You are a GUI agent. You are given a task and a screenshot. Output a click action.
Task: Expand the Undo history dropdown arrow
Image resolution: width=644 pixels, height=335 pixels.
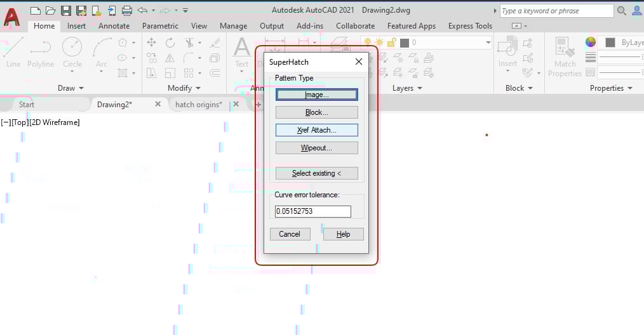153,10
